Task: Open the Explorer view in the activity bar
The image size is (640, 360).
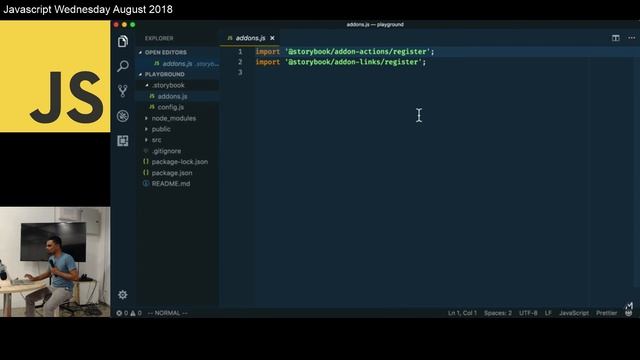Action: (122, 41)
